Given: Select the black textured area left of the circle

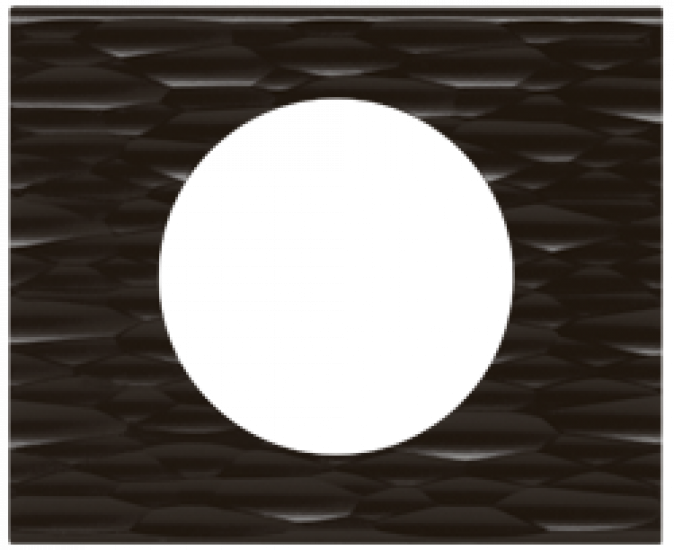Looking at the screenshot, I should [85, 276].
